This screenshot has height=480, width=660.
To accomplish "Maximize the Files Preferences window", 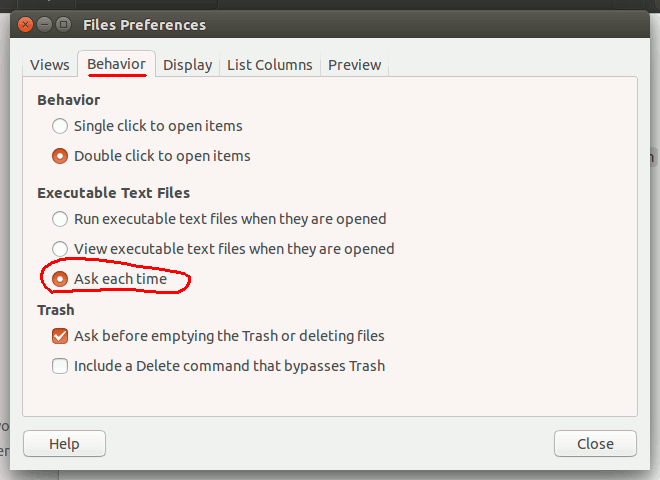I will 64,25.
